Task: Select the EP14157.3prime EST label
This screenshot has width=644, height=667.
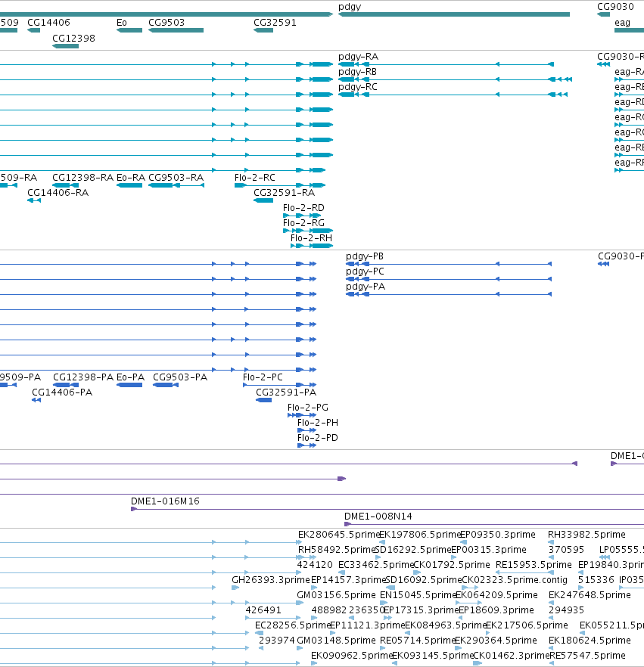Action: click(x=348, y=580)
